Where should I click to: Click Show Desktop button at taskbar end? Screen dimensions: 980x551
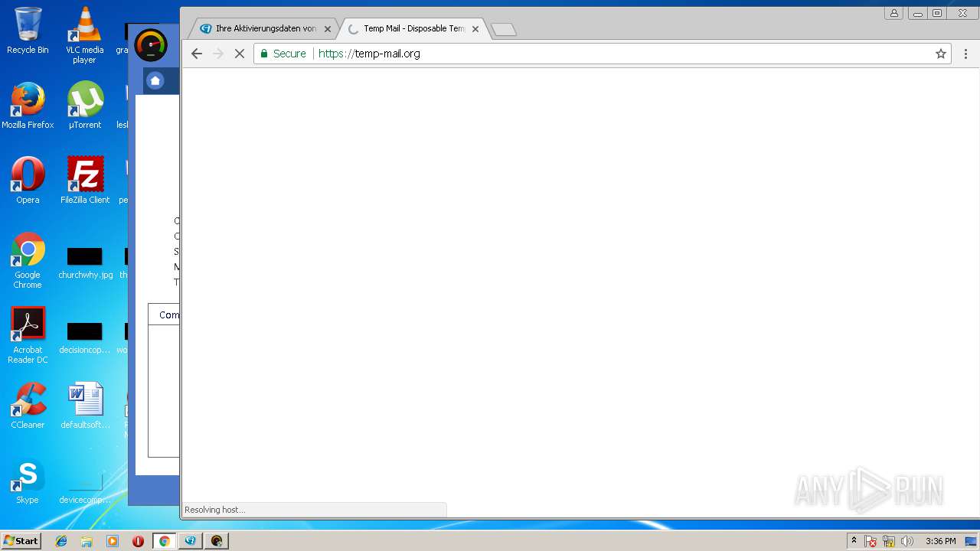(x=972, y=541)
